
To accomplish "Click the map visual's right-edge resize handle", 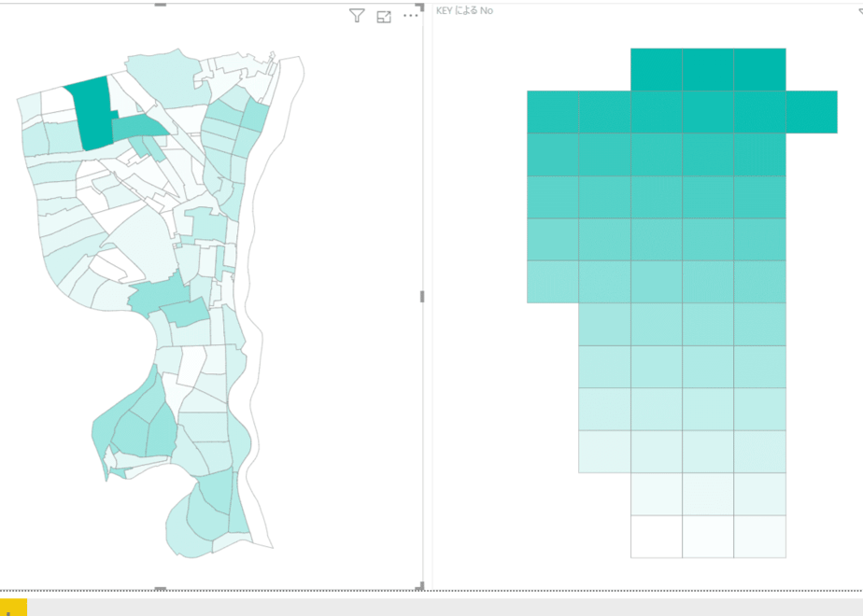I will coord(422,297).
